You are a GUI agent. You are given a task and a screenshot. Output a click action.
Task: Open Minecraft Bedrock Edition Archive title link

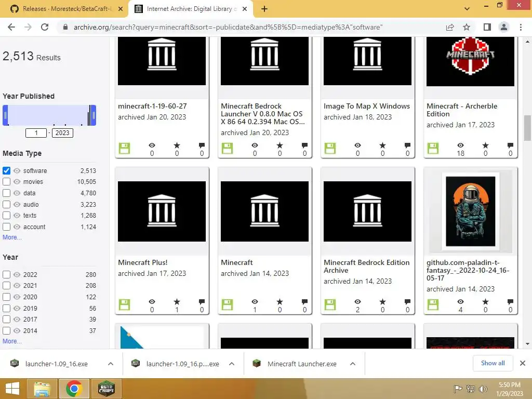coord(366,267)
